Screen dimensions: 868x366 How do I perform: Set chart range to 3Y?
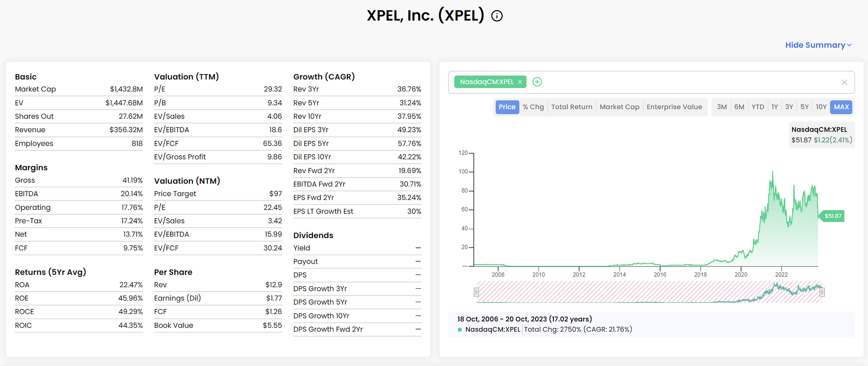pyautogui.click(x=789, y=107)
